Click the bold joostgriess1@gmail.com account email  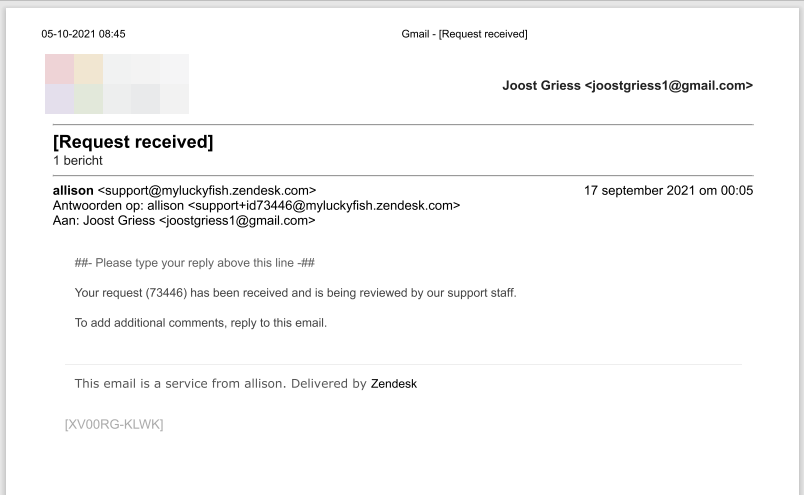click(670, 86)
